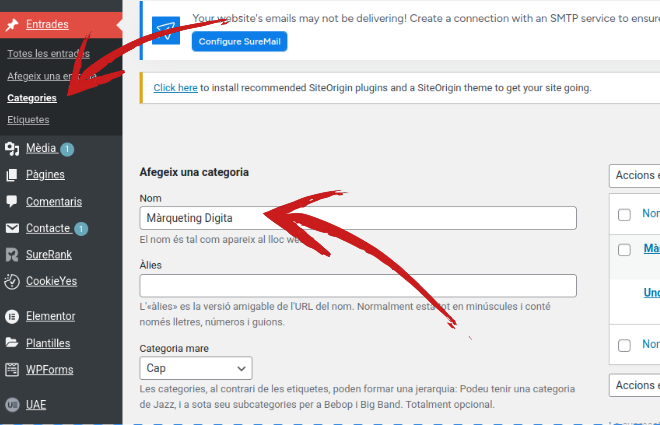
Task: Click the Plantilles folder icon
Action: pos(12,343)
